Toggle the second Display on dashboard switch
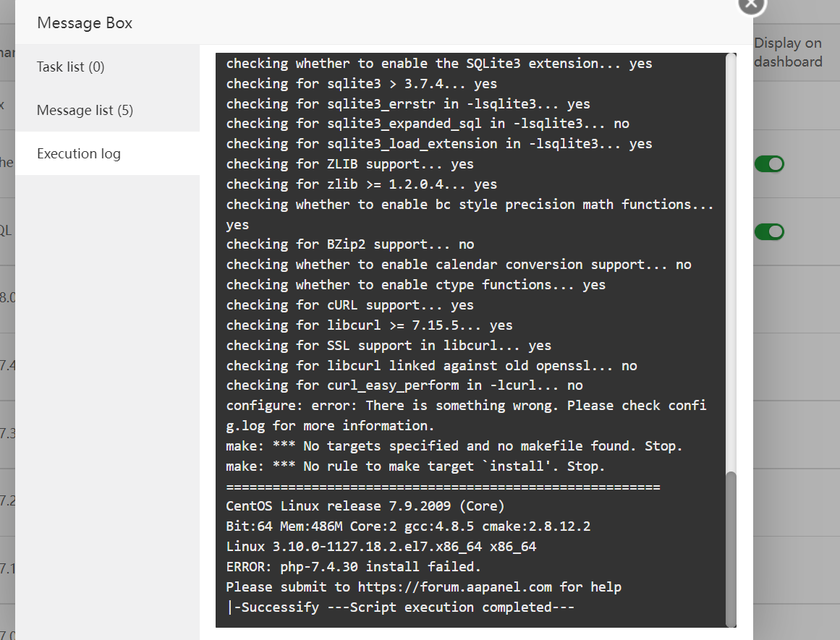The height and width of the screenshot is (640, 840). click(769, 232)
